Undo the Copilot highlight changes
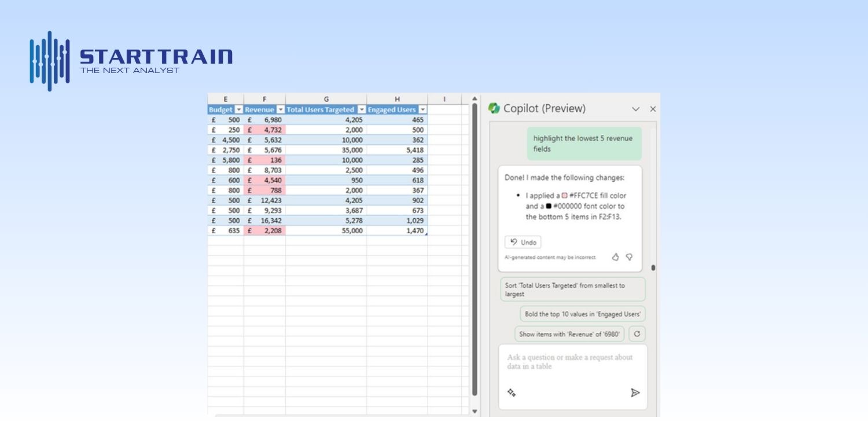 point(523,243)
